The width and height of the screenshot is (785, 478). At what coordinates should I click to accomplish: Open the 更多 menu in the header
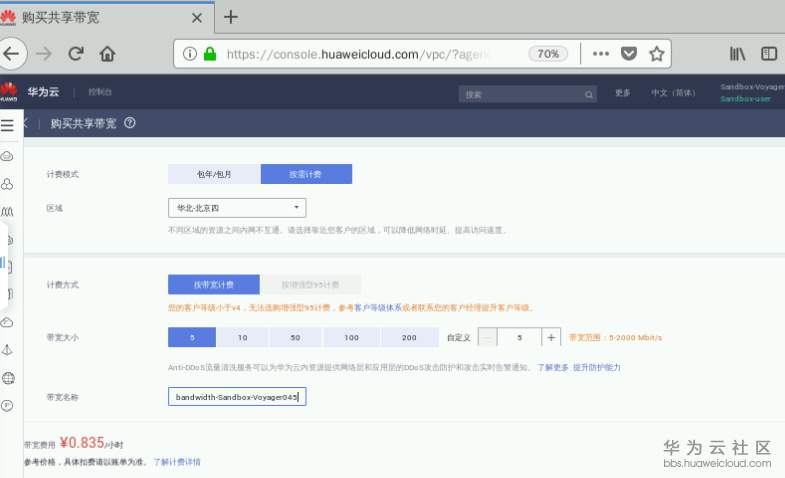[x=622, y=93]
